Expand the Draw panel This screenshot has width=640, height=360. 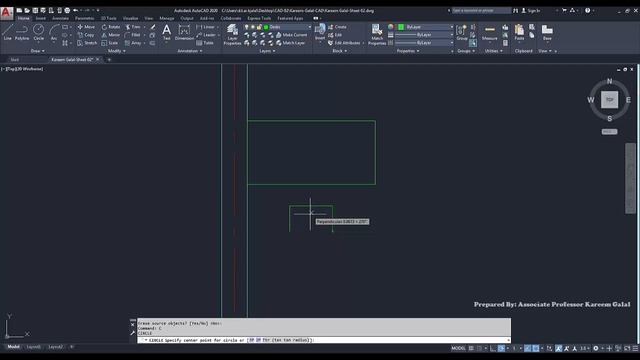pos(38,51)
